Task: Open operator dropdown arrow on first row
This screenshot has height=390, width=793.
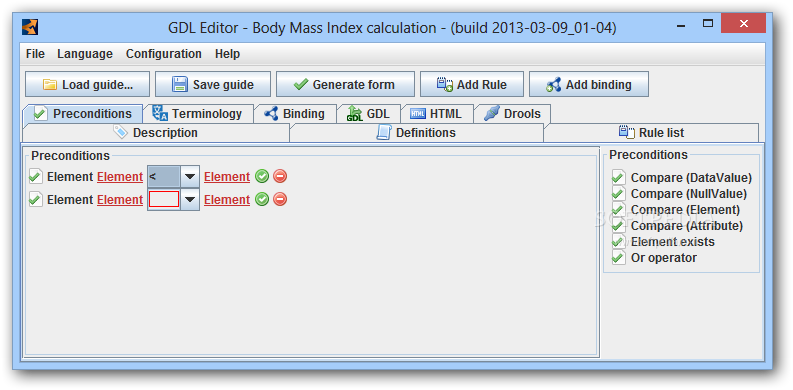Action: coord(190,177)
